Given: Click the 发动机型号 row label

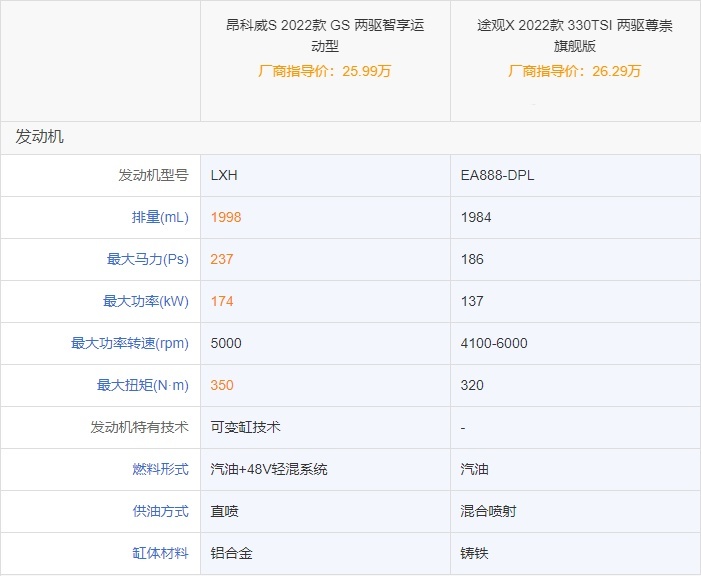Looking at the screenshot, I should tap(153, 175).
